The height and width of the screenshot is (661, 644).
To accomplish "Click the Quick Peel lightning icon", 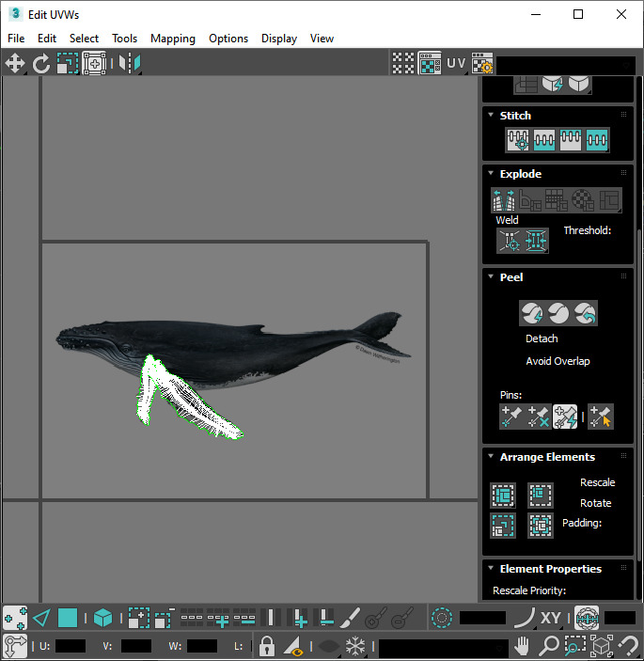I will pos(532,313).
